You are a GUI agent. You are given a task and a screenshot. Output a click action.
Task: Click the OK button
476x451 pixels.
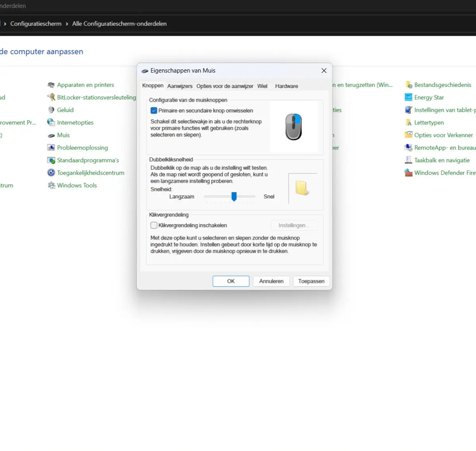coord(231,281)
